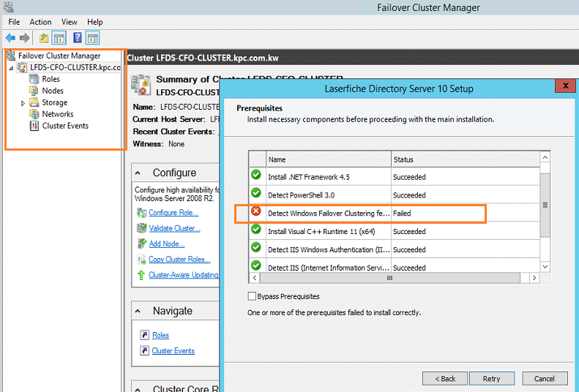Click the Retry button
This screenshot has height=392, width=579.
(492, 378)
